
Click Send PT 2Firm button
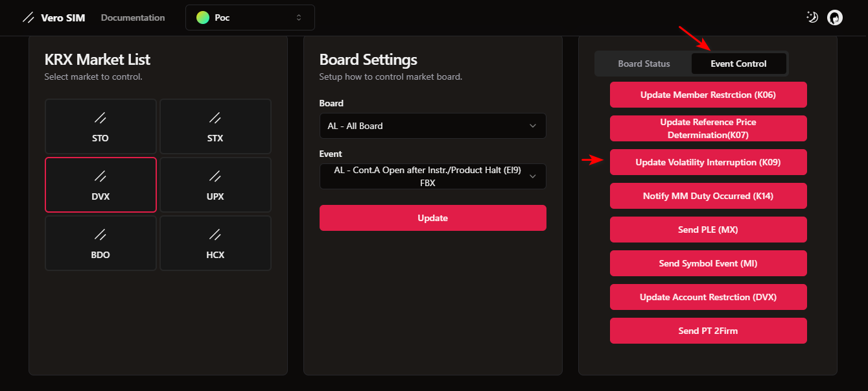click(x=708, y=331)
